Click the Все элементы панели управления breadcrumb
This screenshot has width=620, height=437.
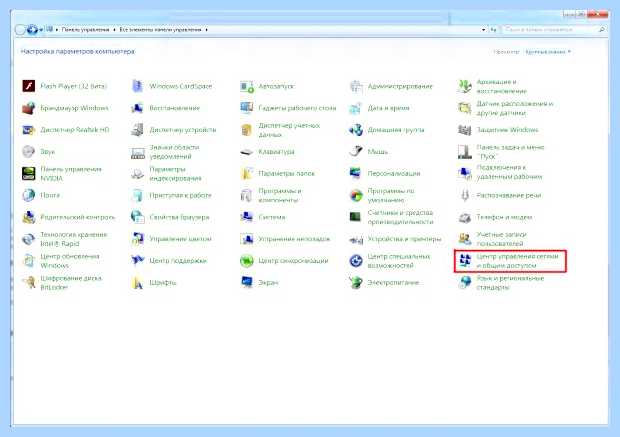[x=160, y=30]
